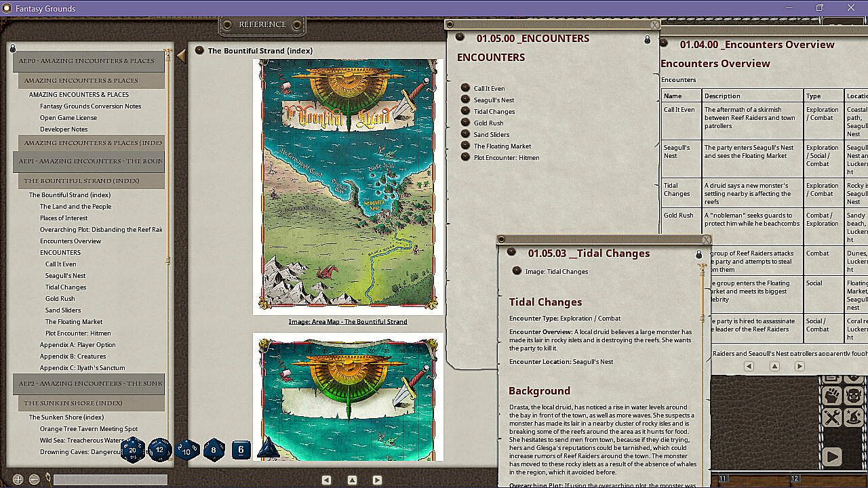Click the chat entry input field
The width and height of the screenshot is (868, 488).
click(111, 480)
